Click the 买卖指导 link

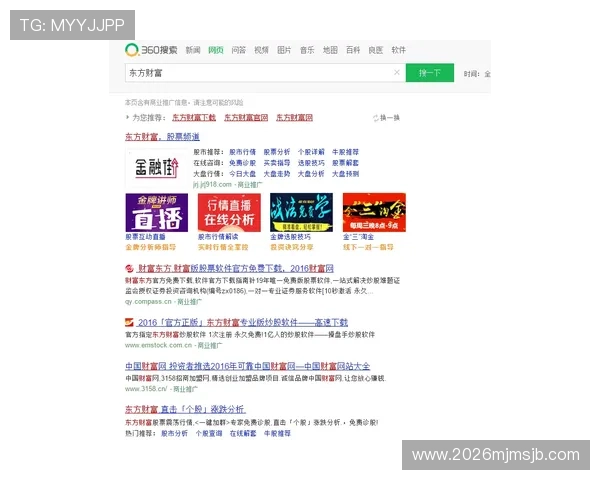[x=277, y=163]
